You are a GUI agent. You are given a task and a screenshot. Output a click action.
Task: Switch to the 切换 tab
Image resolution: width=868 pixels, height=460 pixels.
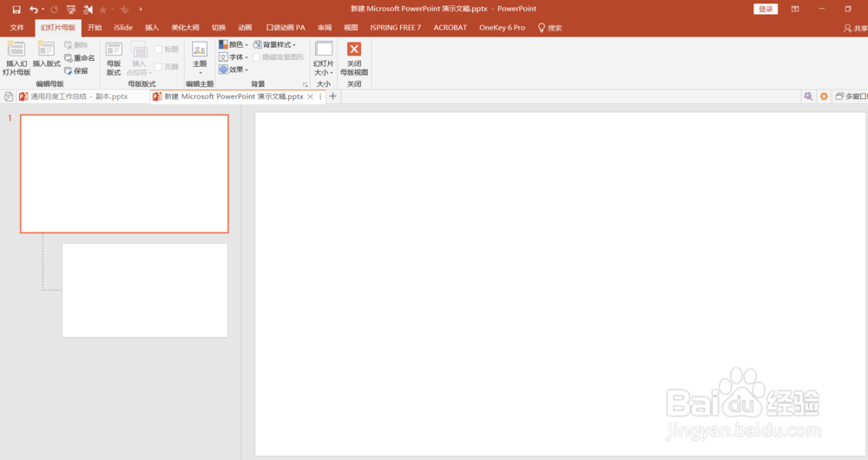[219, 28]
